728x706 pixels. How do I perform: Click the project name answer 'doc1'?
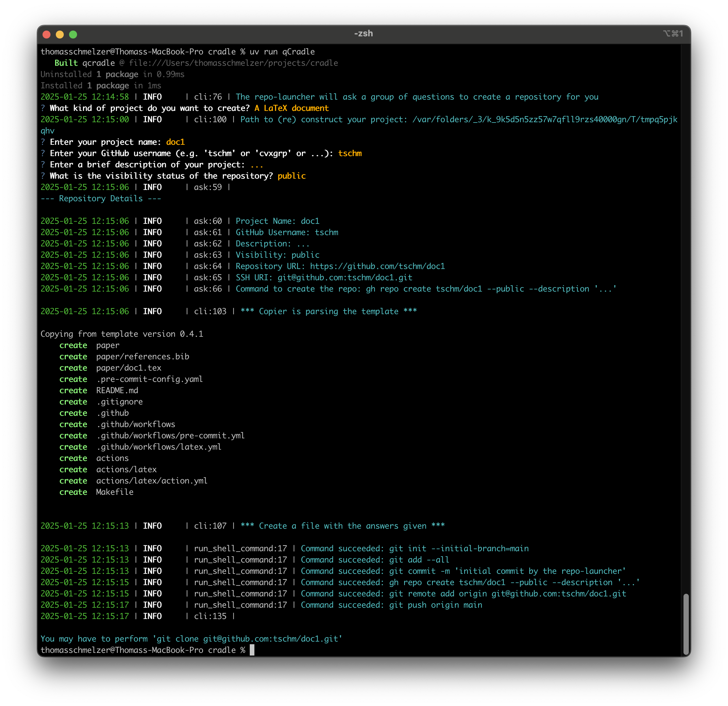[175, 142]
